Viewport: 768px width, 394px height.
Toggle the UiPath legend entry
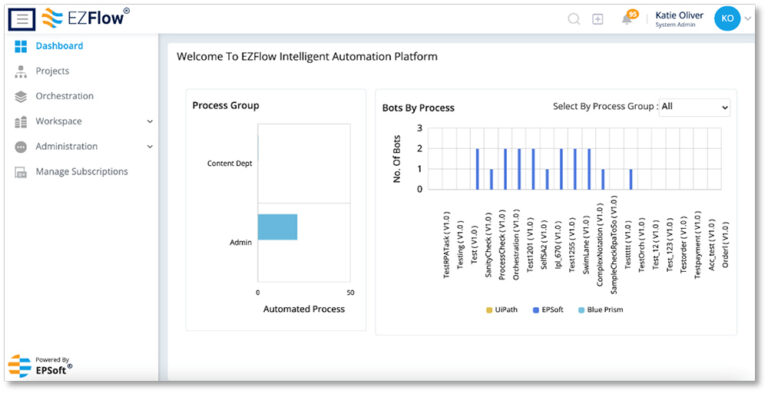click(x=502, y=310)
